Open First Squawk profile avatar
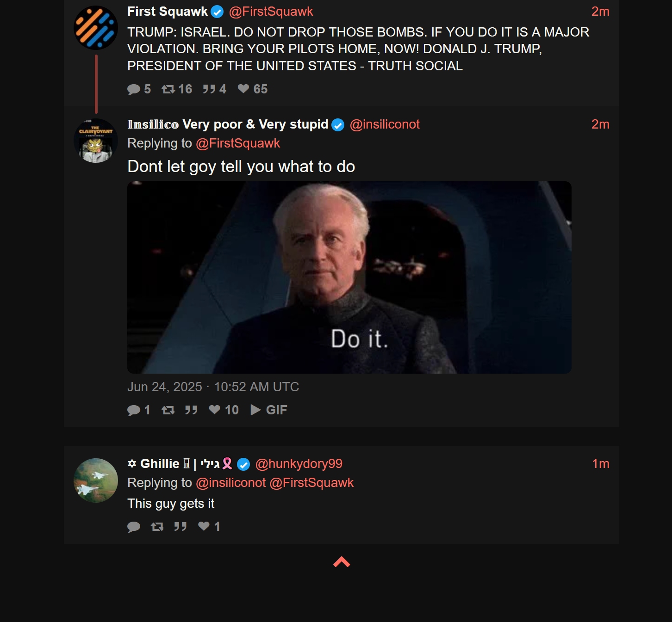The width and height of the screenshot is (672, 622). [x=96, y=28]
